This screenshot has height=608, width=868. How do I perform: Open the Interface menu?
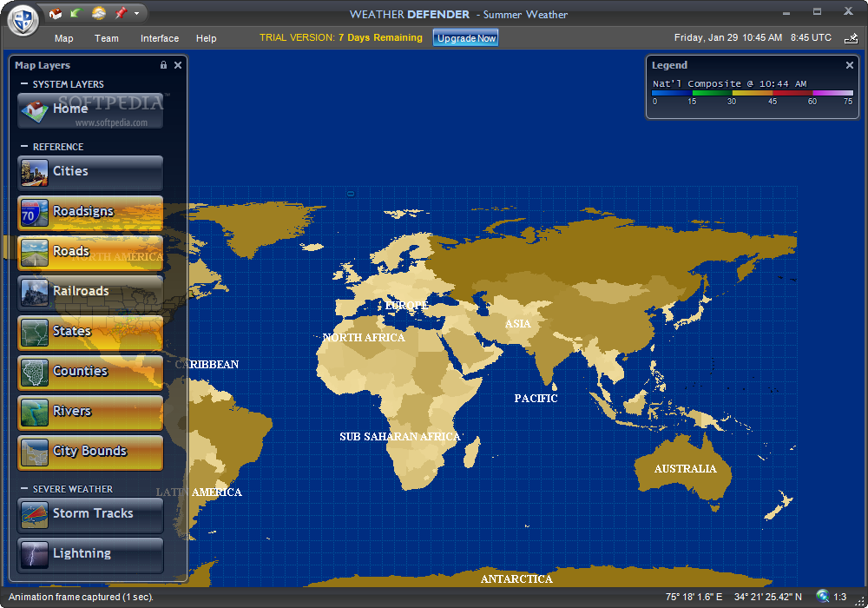pos(160,38)
